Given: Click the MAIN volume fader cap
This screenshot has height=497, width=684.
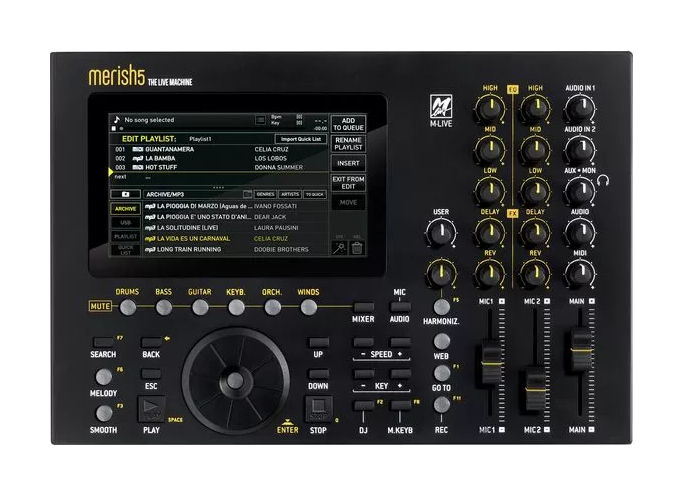Looking at the screenshot, I should 581,350.
